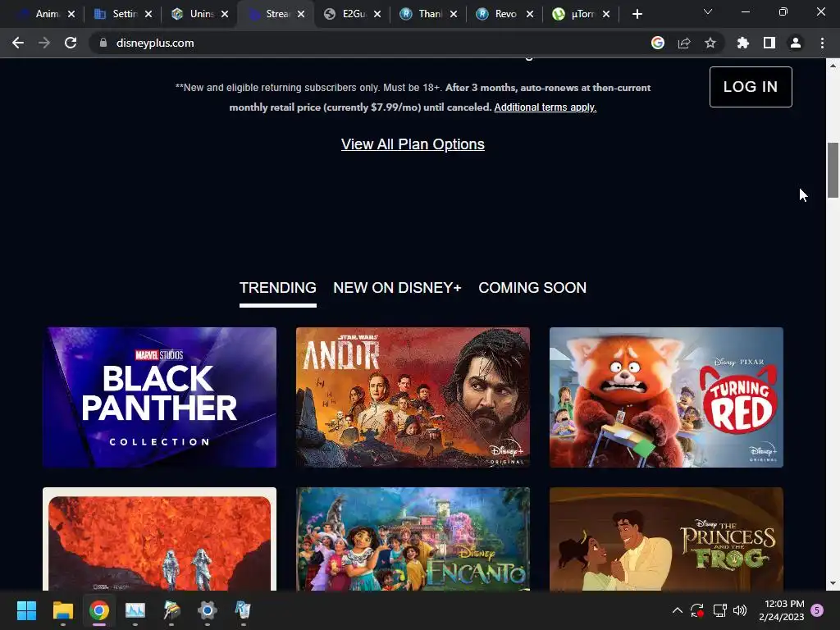Open File Explorer from the taskbar

pyautogui.click(x=62, y=610)
